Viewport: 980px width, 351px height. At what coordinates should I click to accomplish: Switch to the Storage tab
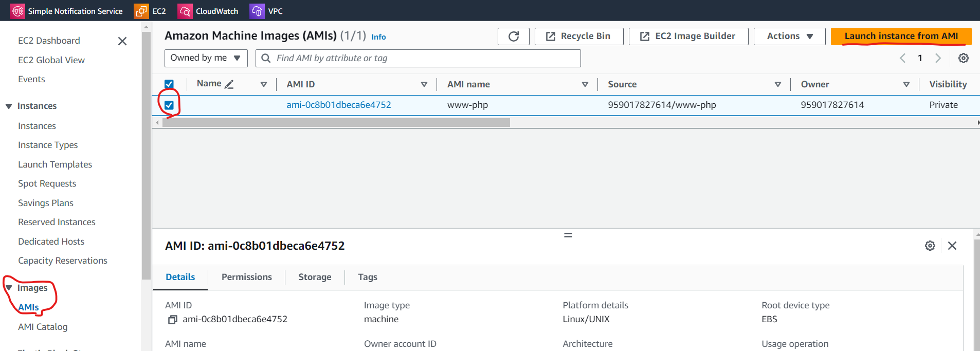[315, 277]
